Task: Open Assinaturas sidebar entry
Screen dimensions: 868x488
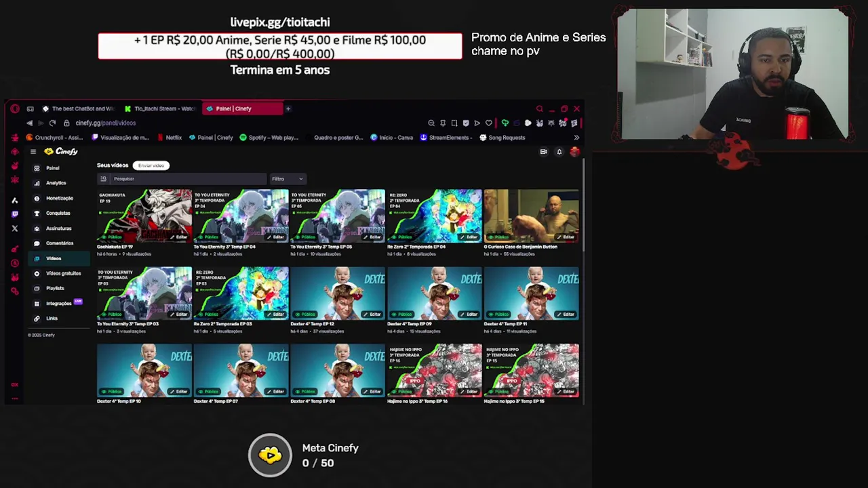Action: (x=58, y=228)
